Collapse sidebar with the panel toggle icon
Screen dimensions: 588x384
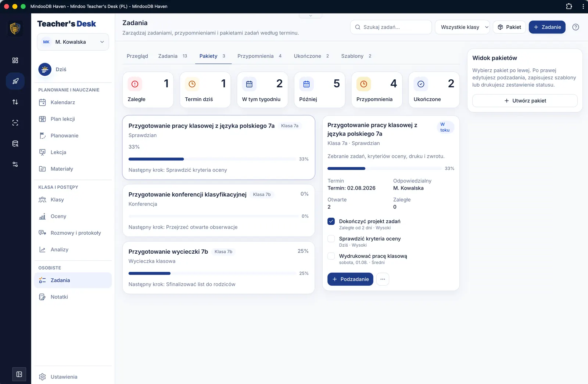coord(19,374)
